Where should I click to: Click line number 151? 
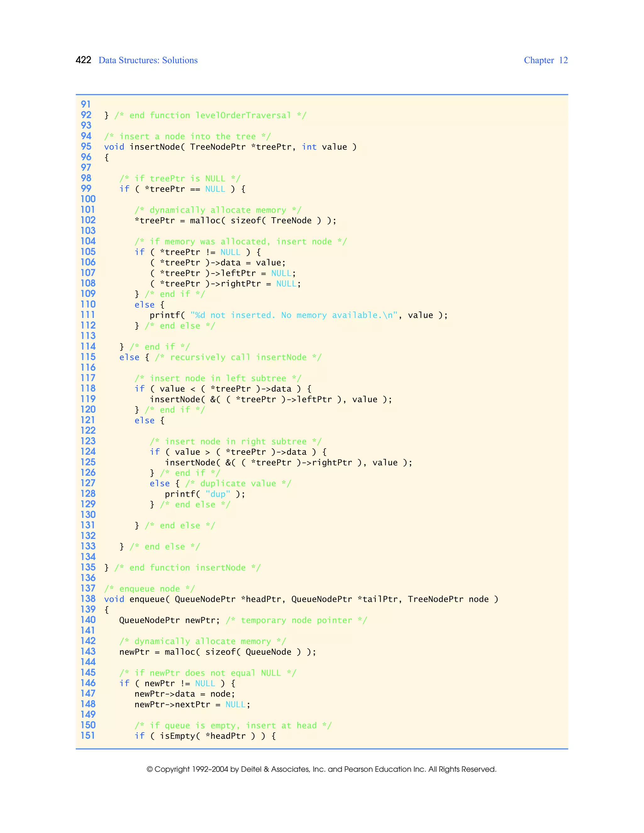tap(88, 735)
